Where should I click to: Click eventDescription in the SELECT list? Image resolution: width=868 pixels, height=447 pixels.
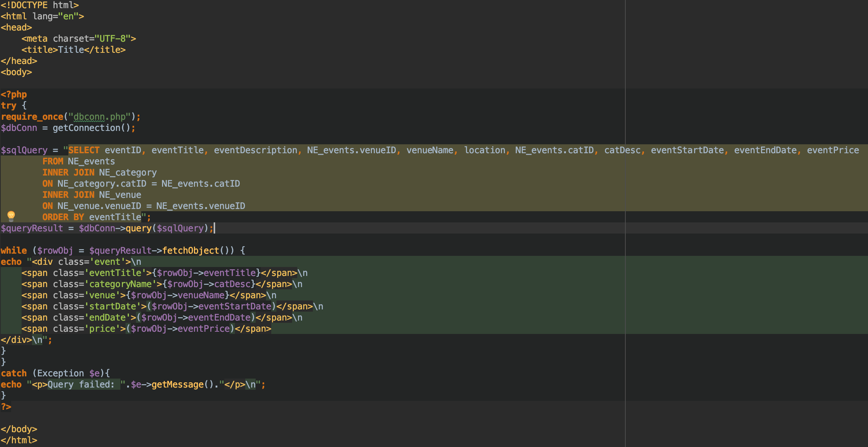[256, 150]
